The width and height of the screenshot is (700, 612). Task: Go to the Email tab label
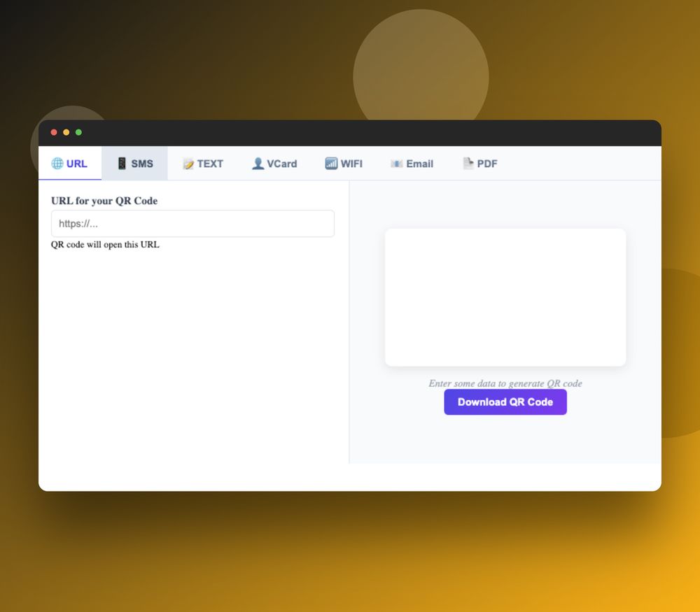[x=419, y=164]
